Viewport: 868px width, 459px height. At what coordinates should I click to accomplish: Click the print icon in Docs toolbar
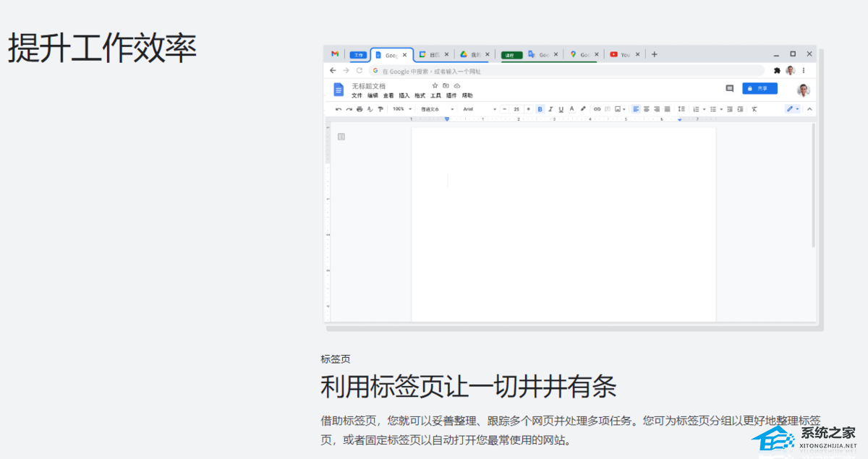(x=359, y=109)
